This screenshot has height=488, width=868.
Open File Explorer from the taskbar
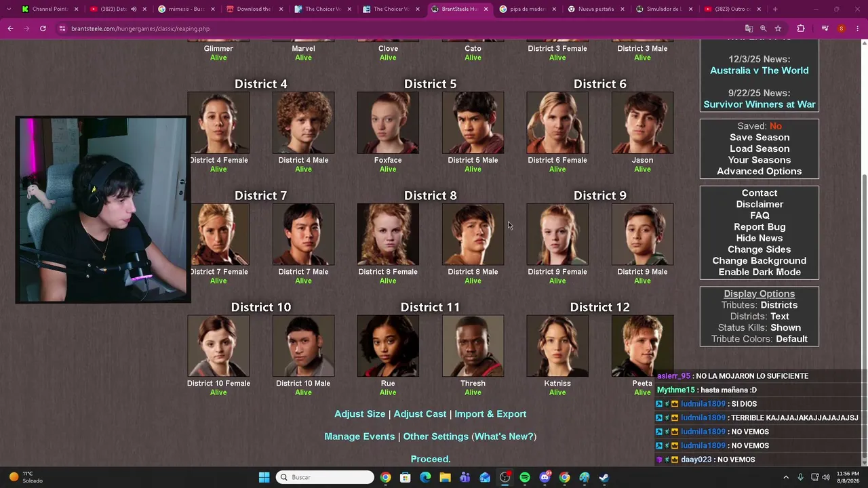click(x=445, y=477)
